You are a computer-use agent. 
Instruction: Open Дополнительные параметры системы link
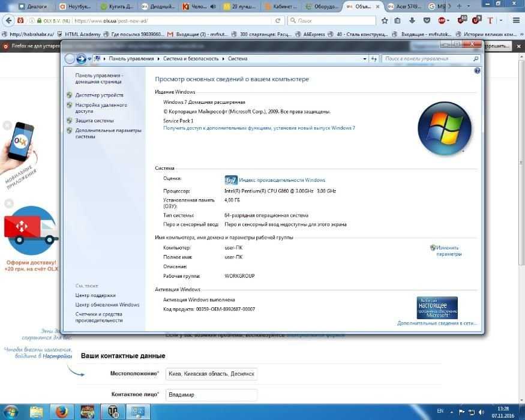108,133
